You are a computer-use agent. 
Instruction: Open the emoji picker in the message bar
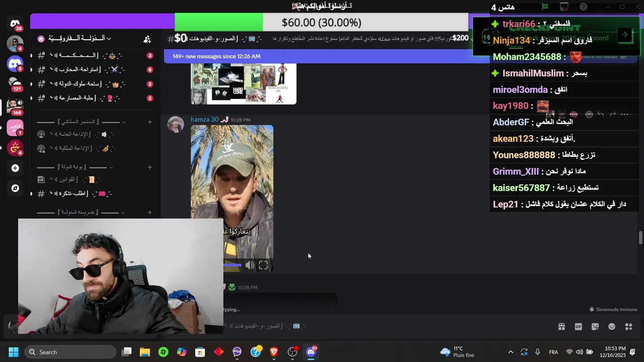612,326
